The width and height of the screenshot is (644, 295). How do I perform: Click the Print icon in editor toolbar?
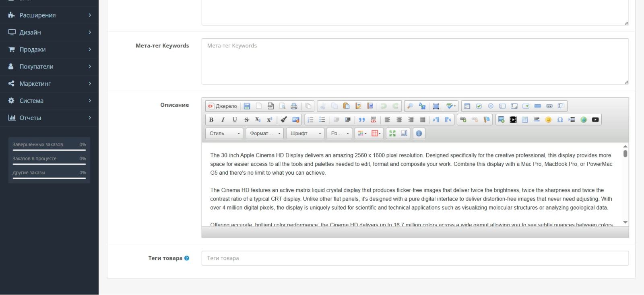pos(294,106)
